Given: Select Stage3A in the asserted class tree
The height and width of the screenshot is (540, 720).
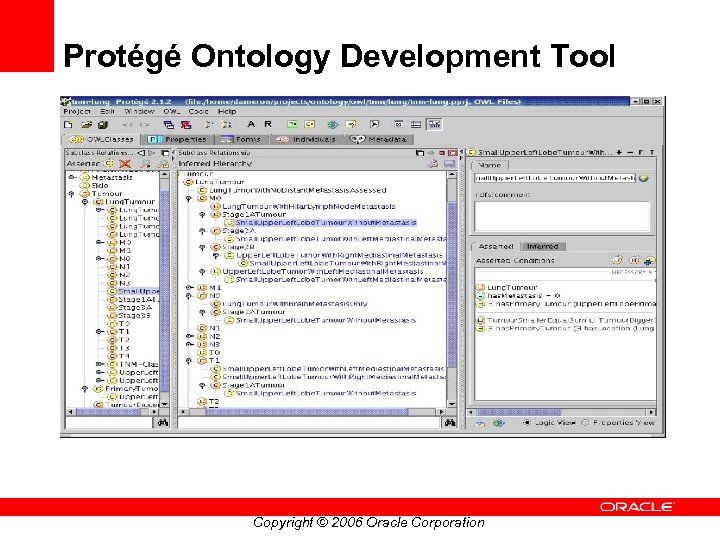Looking at the screenshot, I should point(135,308).
